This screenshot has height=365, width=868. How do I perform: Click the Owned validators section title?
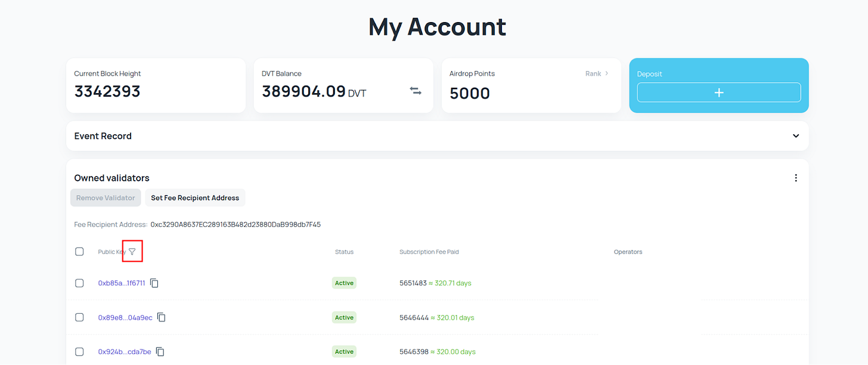pos(111,178)
